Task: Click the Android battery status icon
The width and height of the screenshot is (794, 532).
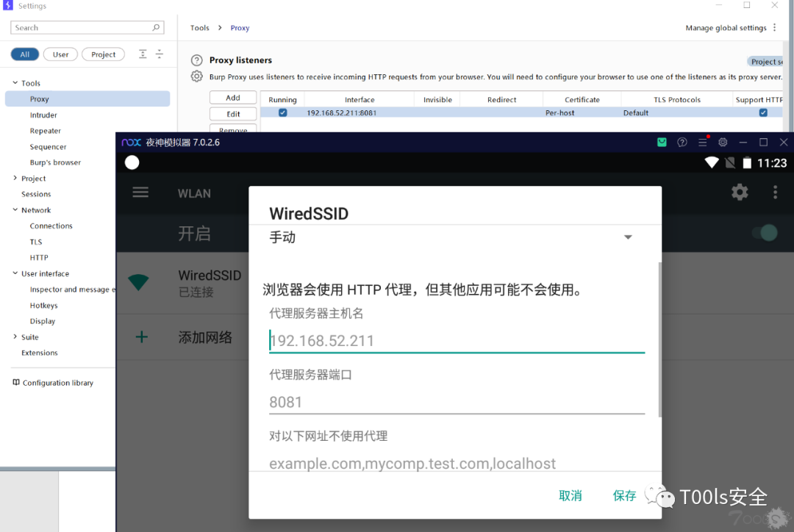Action: [747, 162]
